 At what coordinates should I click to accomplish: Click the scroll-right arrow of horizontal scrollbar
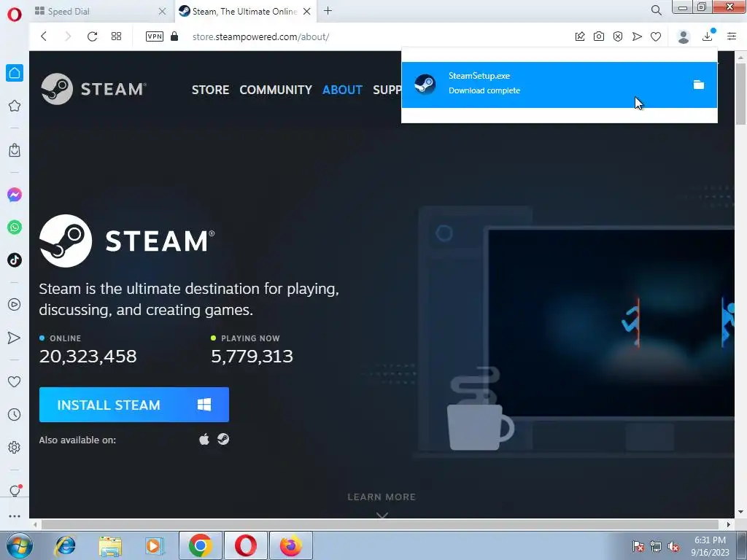click(729, 524)
